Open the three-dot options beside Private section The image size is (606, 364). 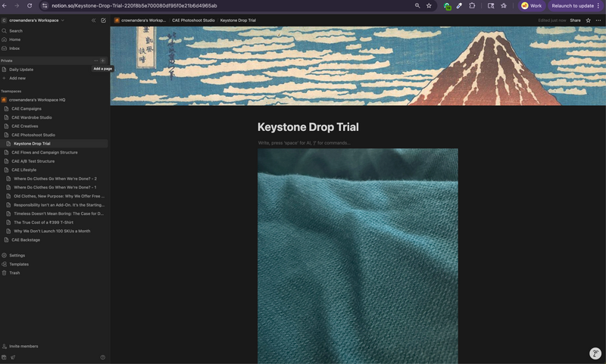pos(95,61)
